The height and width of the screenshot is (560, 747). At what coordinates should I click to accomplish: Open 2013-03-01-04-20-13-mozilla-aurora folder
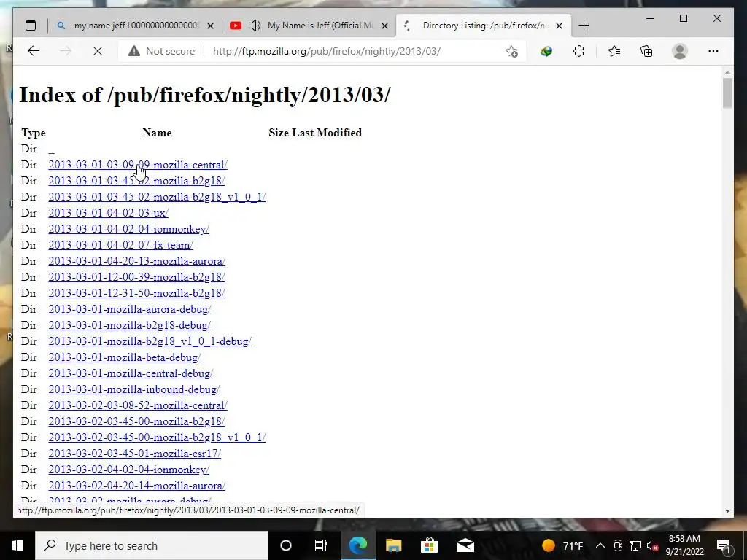[x=136, y=261]
